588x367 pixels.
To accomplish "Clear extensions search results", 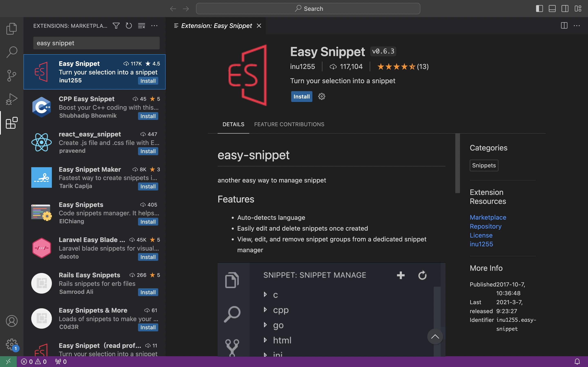I will 141,26.
